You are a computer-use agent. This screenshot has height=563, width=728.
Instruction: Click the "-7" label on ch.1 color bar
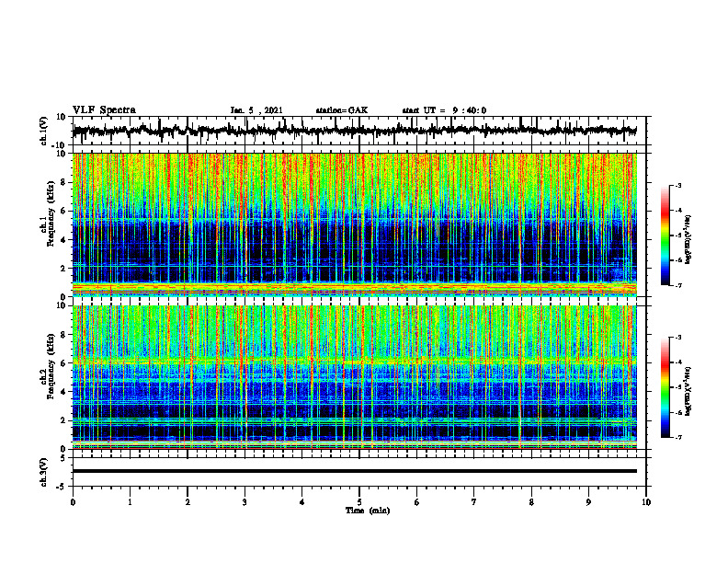tap(678, 285)
